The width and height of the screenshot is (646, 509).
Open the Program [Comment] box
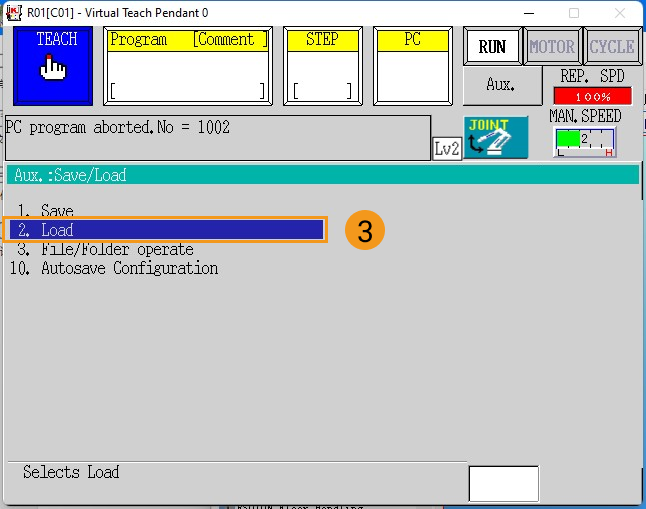click(x=187, y=66)
